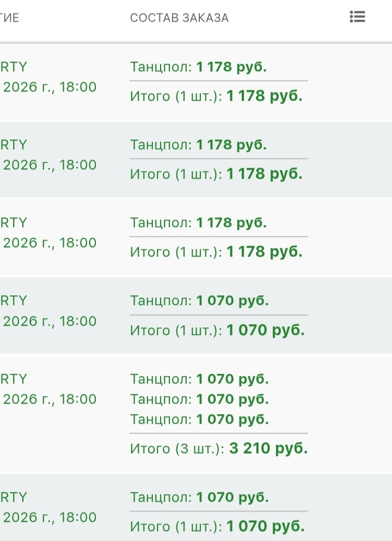Select the last Танцпол line in three-ticket order
The height and width of the screenshot is (541, 392).
coord(199,419)
